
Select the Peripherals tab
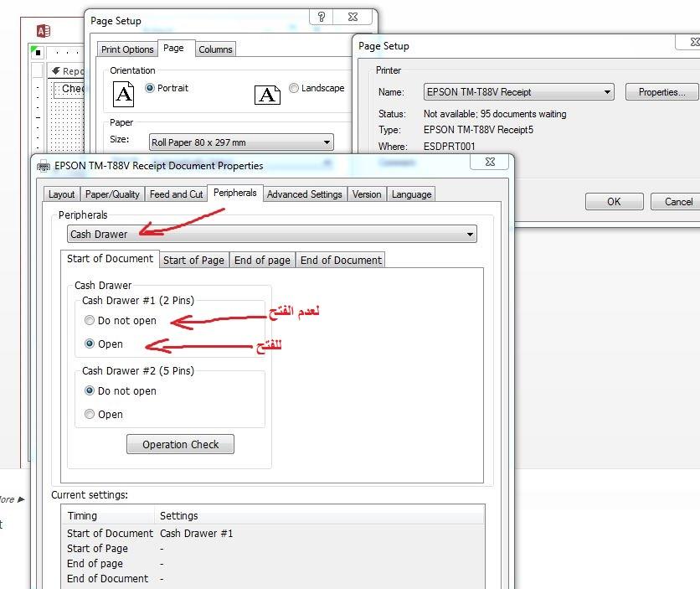[x=235, y=193]
